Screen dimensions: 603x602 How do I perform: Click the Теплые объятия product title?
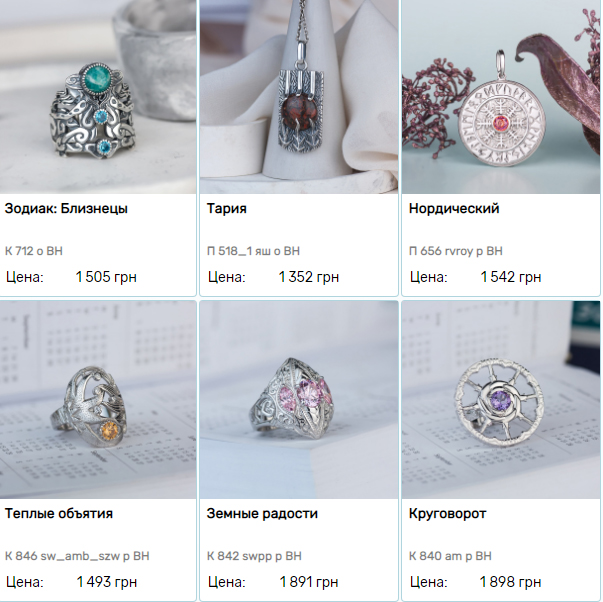(59, 514)
